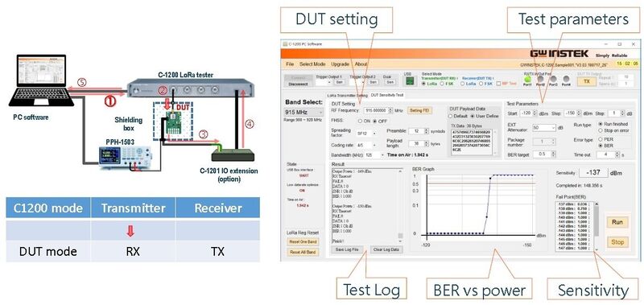Turn FHSS ON radio option
Image resolution: width=644 pixels, height=305 pixels.
click(x=360, y=121)
